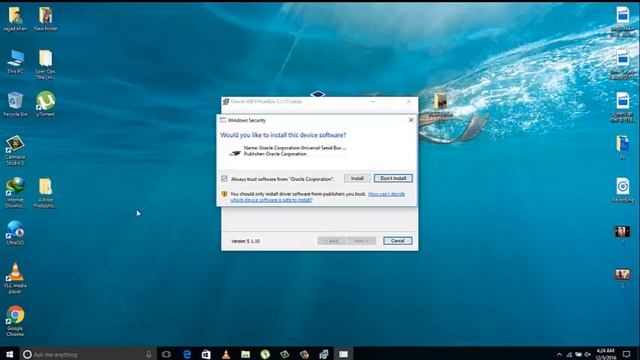Click the taskbar clock showing 4:24 AM
The height and width of the screenshot is (360, 640).
click(606, 354)
